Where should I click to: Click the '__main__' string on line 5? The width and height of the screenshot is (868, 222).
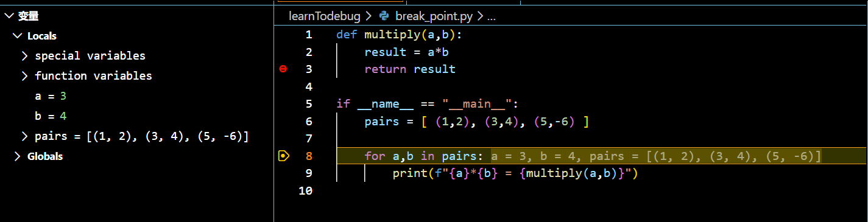(476, 104)
